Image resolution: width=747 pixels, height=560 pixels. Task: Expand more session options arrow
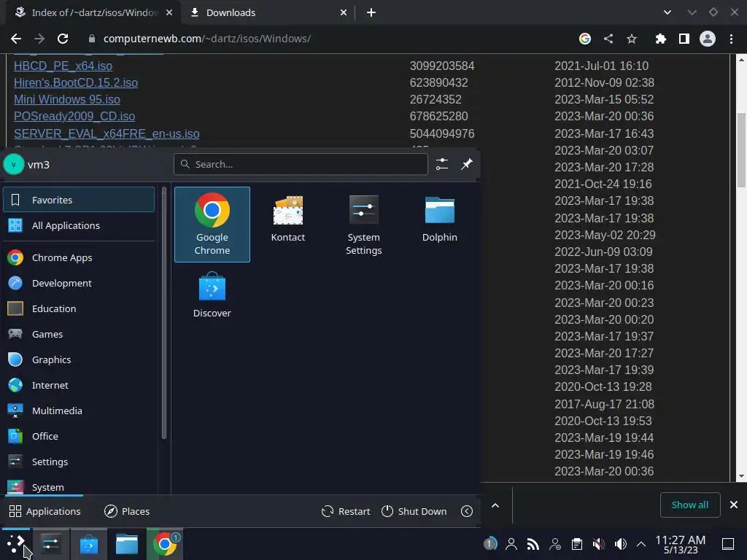point(467,511)
